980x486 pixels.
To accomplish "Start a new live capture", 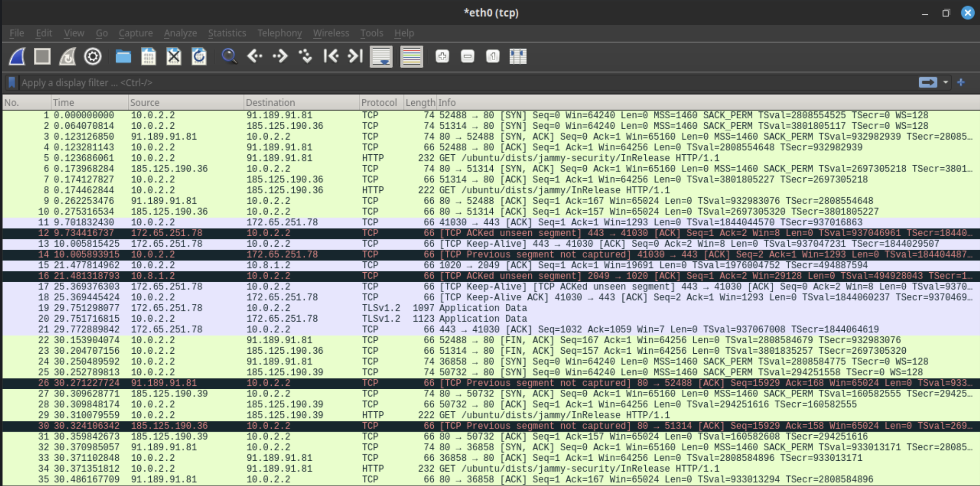I will click(x=17, y=56).
